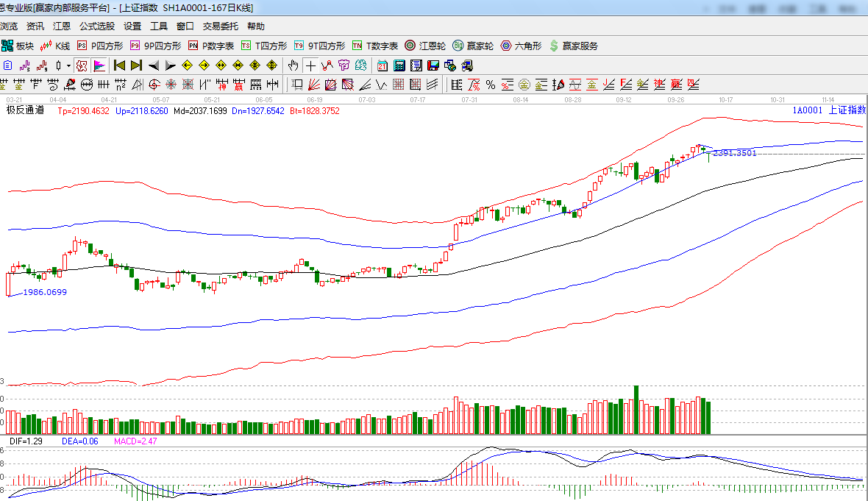
Task: Open the 交易委托 menu
Action: tap(221, 26)
